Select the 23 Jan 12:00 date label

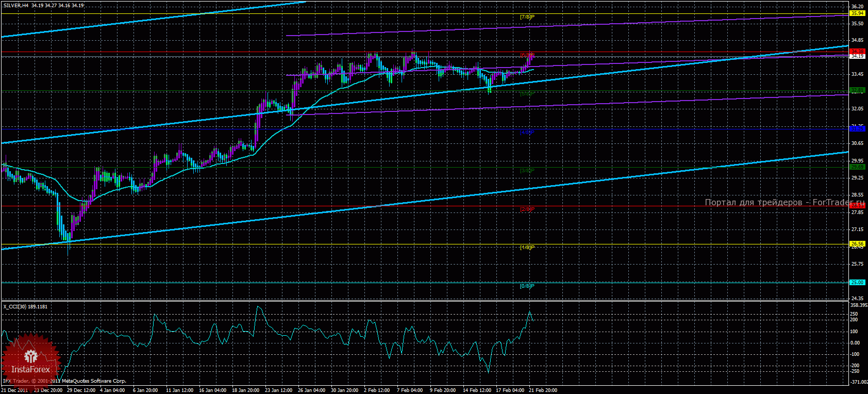279,390
